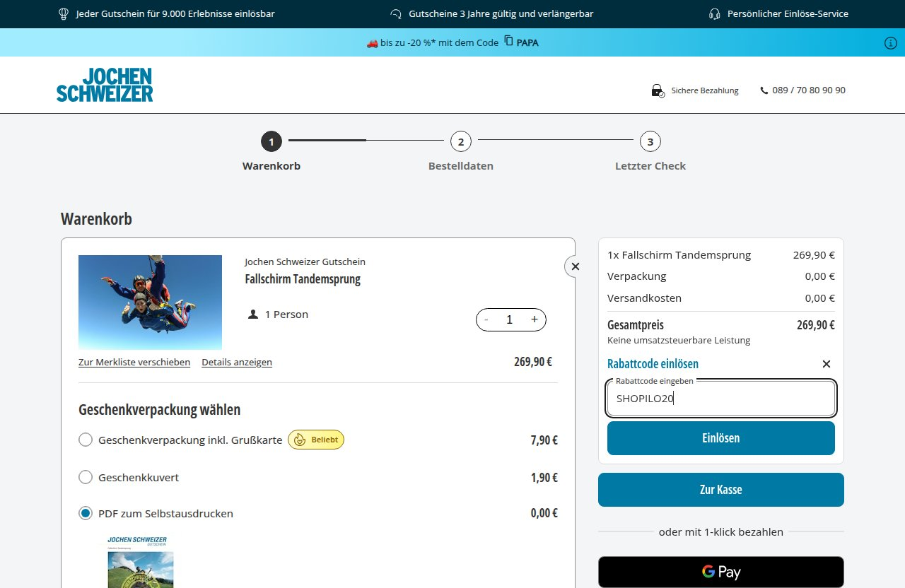Click the Versandkosten row label
Screen dimensions: 905x588
click(x=644, y=298)
